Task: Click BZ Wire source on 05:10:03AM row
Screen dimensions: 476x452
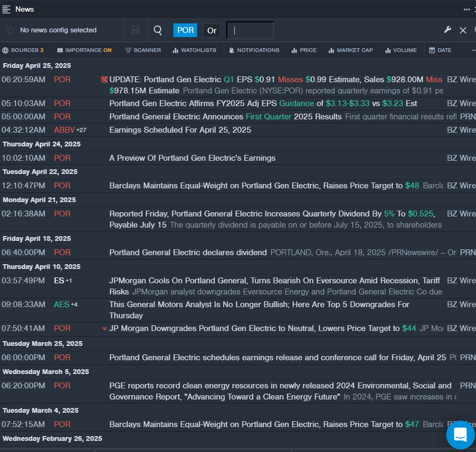Action: click(462, 103)
